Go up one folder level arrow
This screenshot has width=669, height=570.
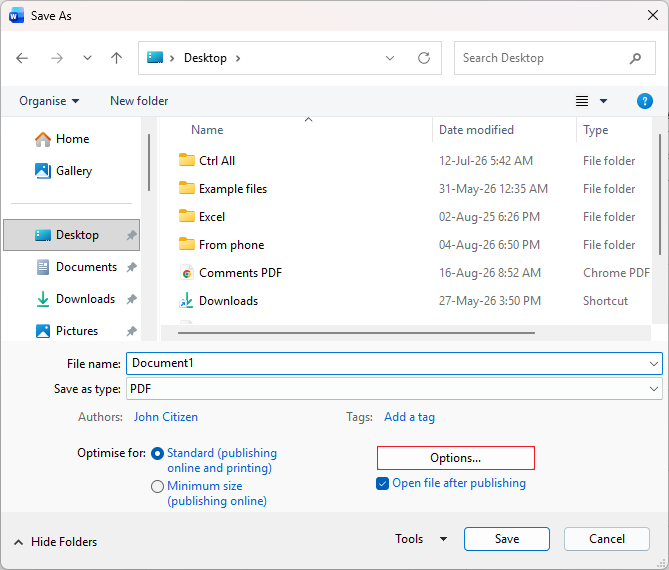116,58
